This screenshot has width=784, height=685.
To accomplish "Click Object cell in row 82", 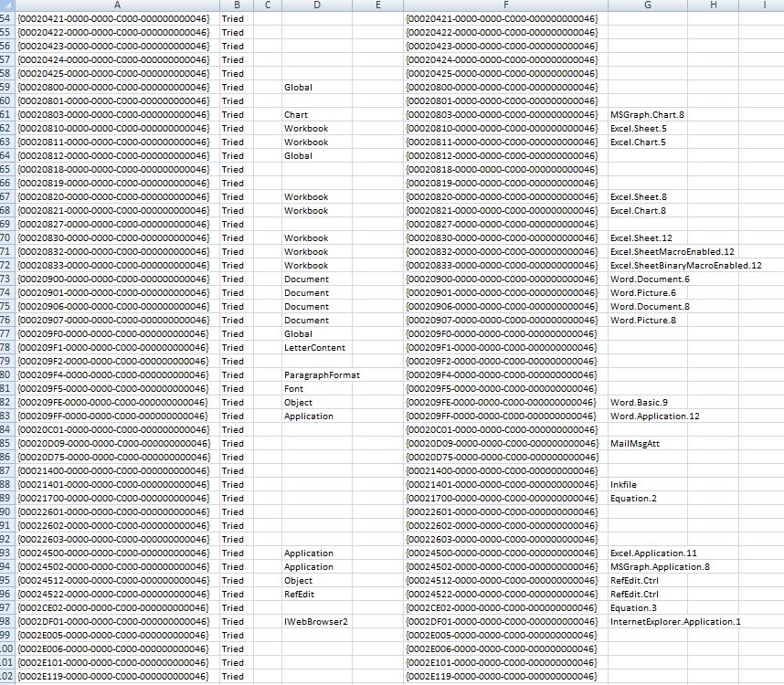I will (317, 403).
